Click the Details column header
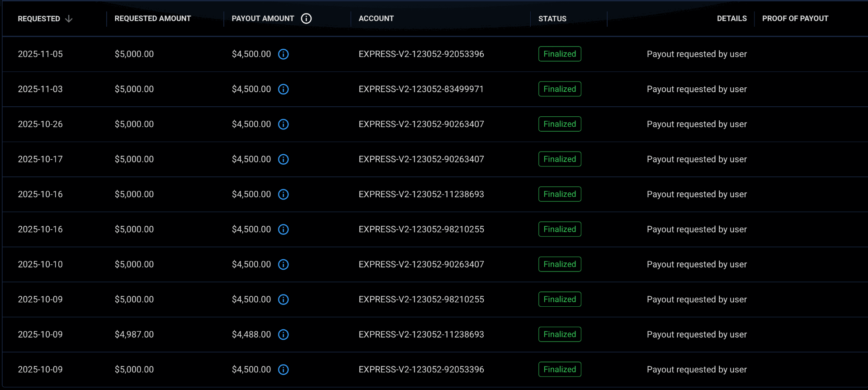868x390 pixels. coord(731,19)
